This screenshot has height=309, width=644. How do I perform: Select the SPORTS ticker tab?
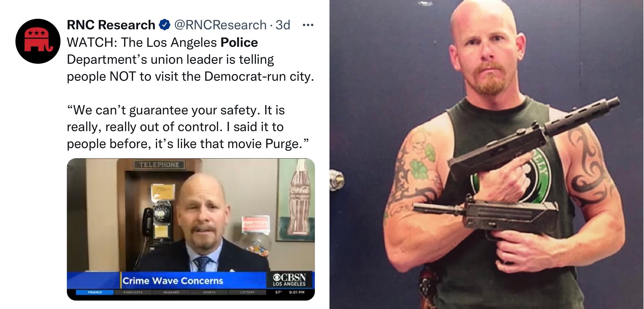coord(209,292)
